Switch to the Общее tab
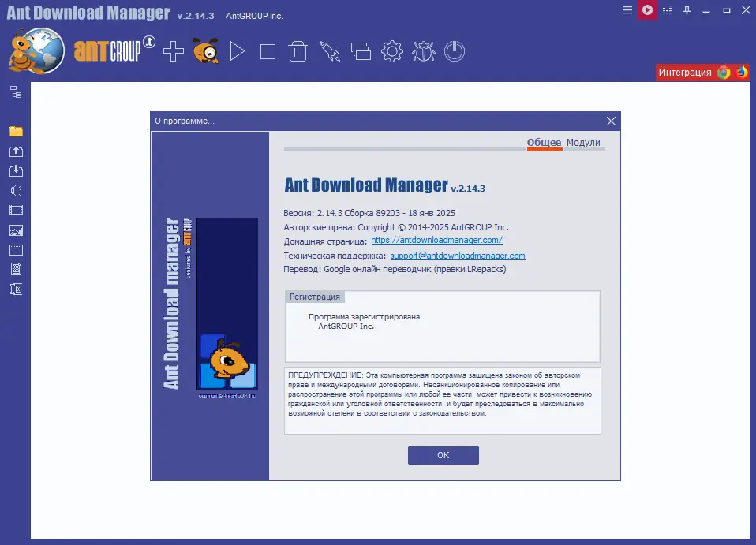This screenshot has width=756, height=545. coord(544,143)
